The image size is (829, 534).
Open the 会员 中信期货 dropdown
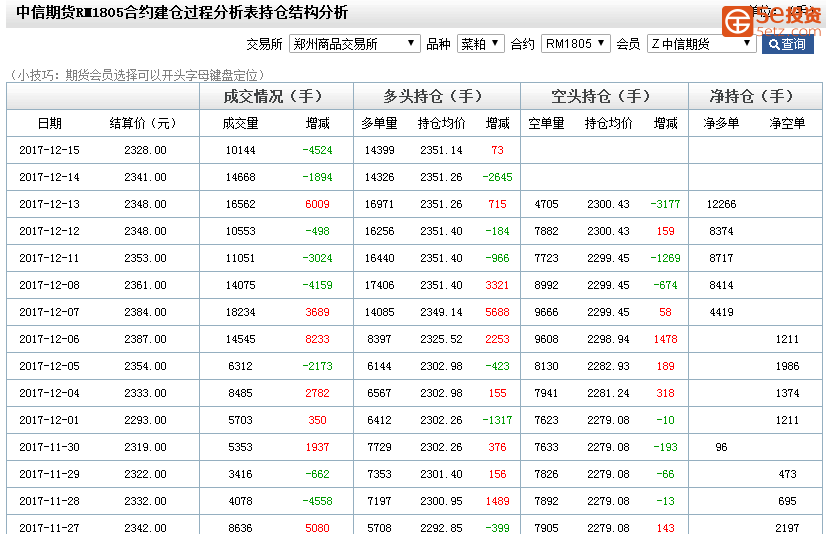701,44
